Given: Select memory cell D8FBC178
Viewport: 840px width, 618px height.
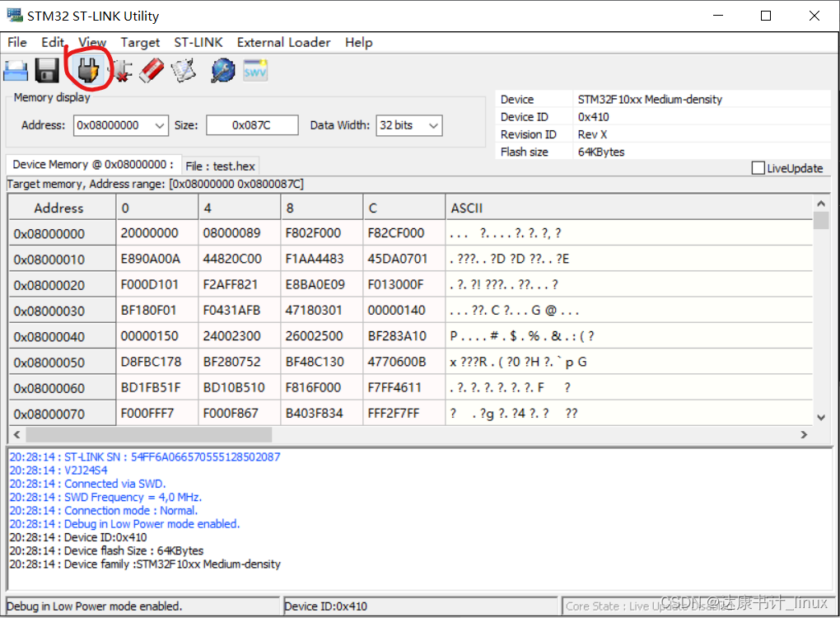Looking at the screenshot, I should coord(157,362).
